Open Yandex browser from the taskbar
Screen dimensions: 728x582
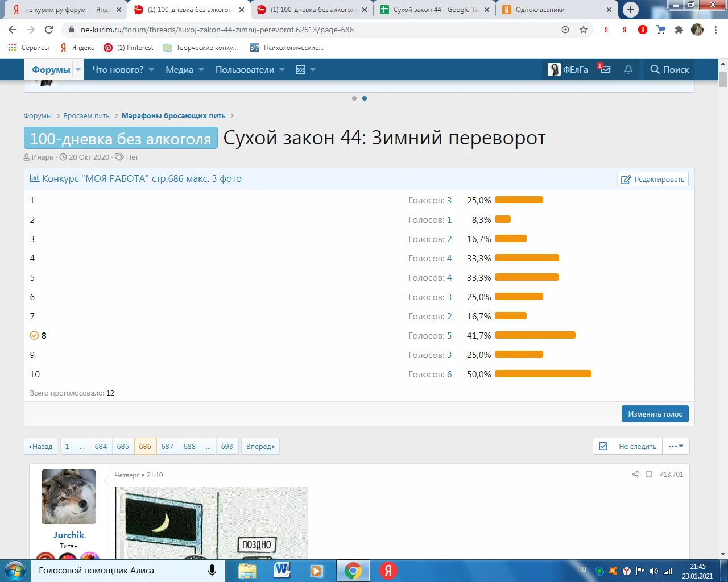388,571
